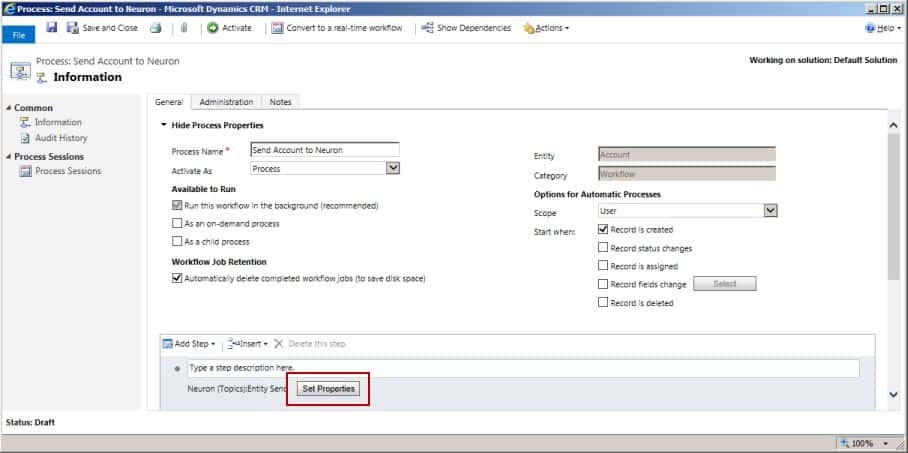
Task: Activate the workflow process
Action: tap(229, 28)
